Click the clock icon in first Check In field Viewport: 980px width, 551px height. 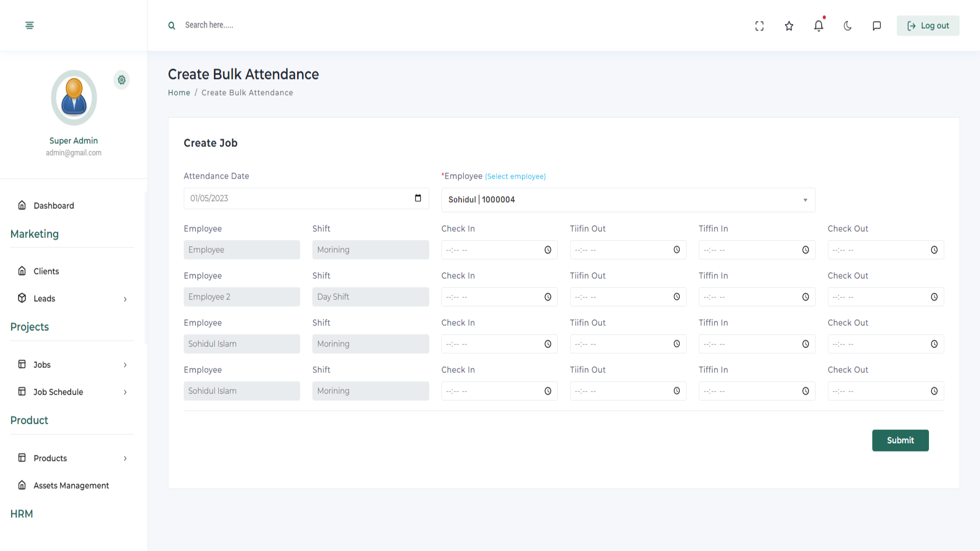tap(548, 250)
